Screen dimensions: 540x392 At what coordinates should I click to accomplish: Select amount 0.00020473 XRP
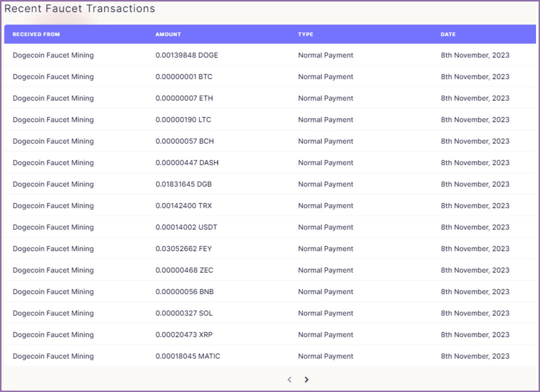[x=184, y=335]
